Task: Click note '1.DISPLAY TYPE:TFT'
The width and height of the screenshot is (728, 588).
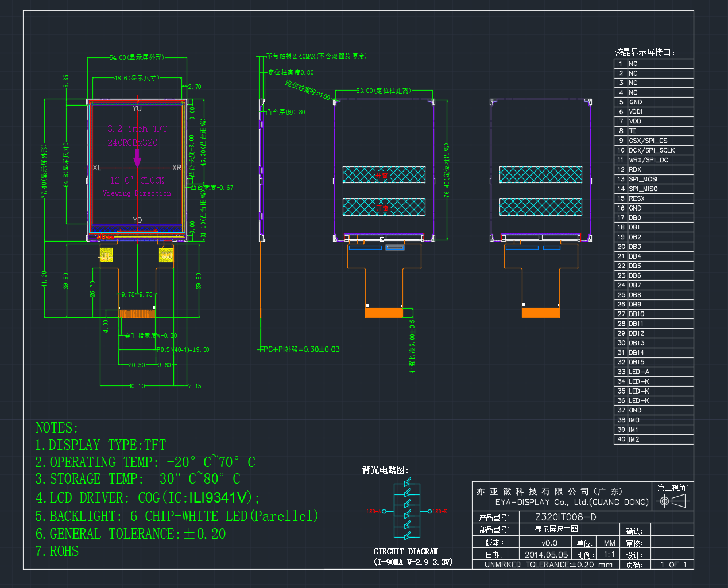Action: pos(100,445)
